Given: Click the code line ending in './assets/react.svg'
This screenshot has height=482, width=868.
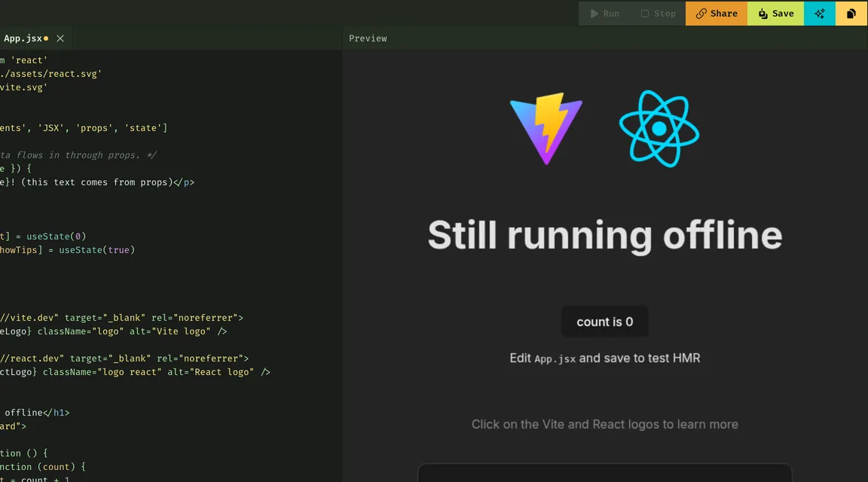Looking at the screenshot, I should point(51,74).
